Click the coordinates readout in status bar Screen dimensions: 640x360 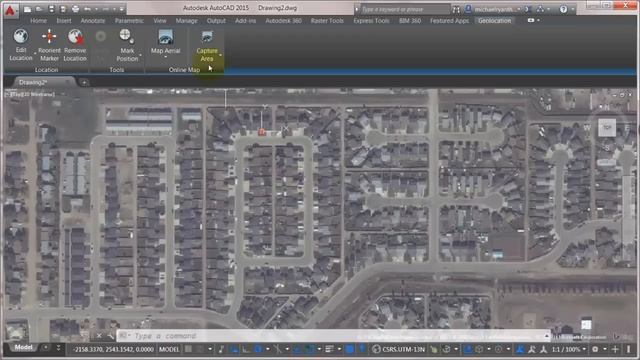coord(113,349)
